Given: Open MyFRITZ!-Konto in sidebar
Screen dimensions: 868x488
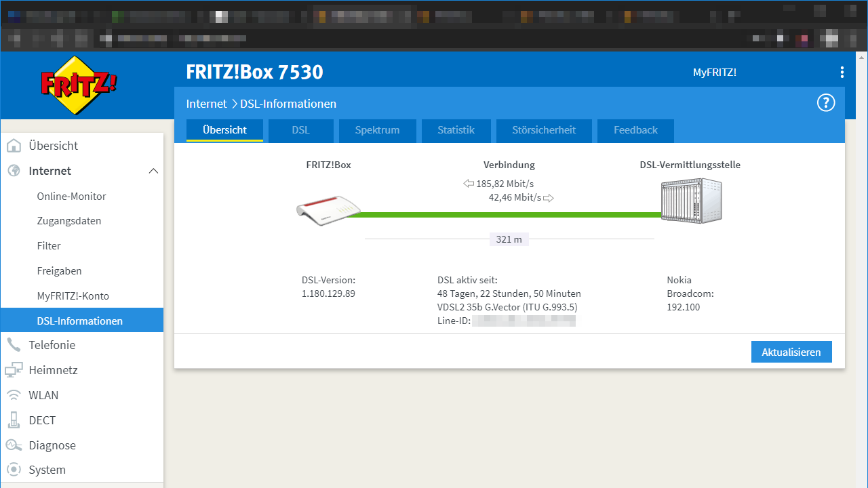Looking at the screenshot, I should (82, 296).
